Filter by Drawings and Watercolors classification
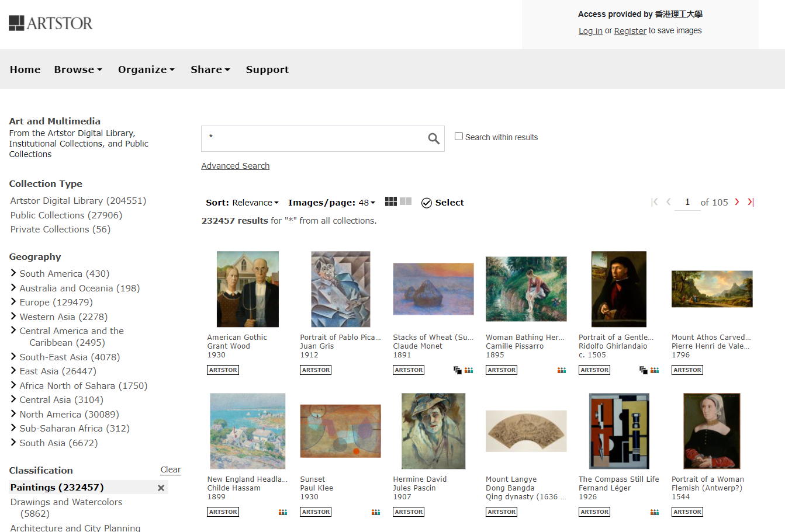 [x=66, y=507]
